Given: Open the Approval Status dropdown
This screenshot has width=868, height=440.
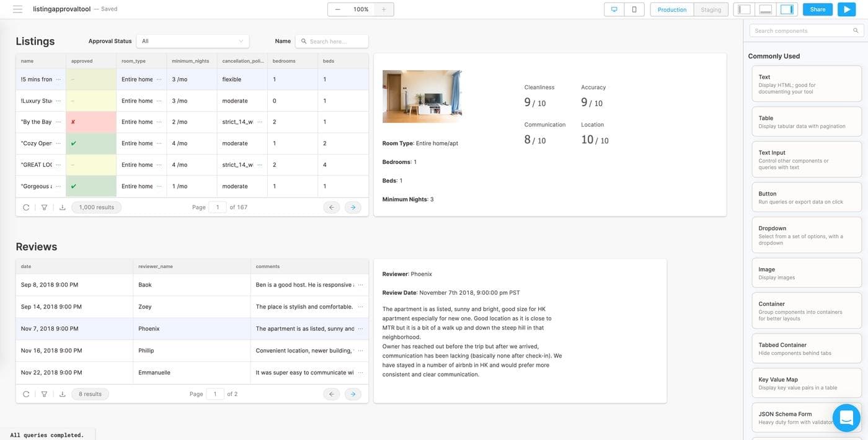Looking at the screenshot, I should 192,41.
